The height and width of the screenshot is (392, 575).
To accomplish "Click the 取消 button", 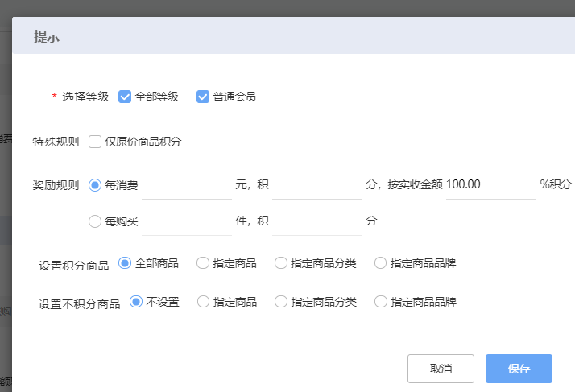I will pyautogui.click(x=441, y=369).
